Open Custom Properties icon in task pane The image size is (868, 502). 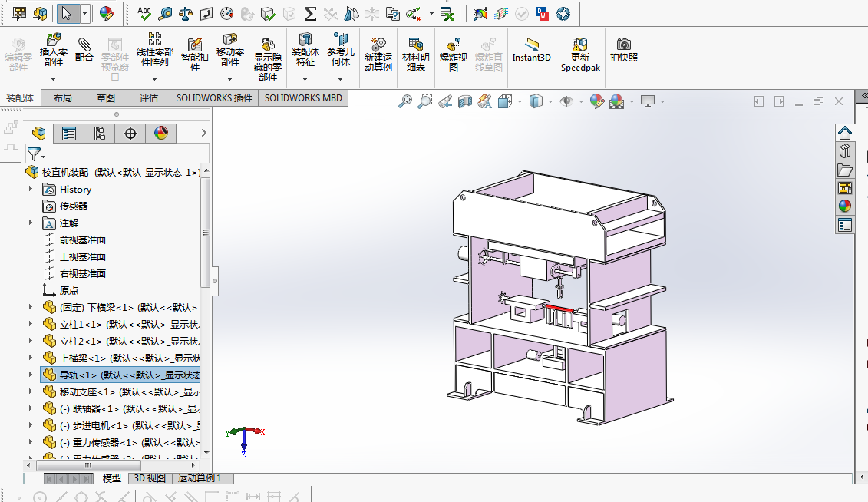pyautogui.click(x=845, y=225)
